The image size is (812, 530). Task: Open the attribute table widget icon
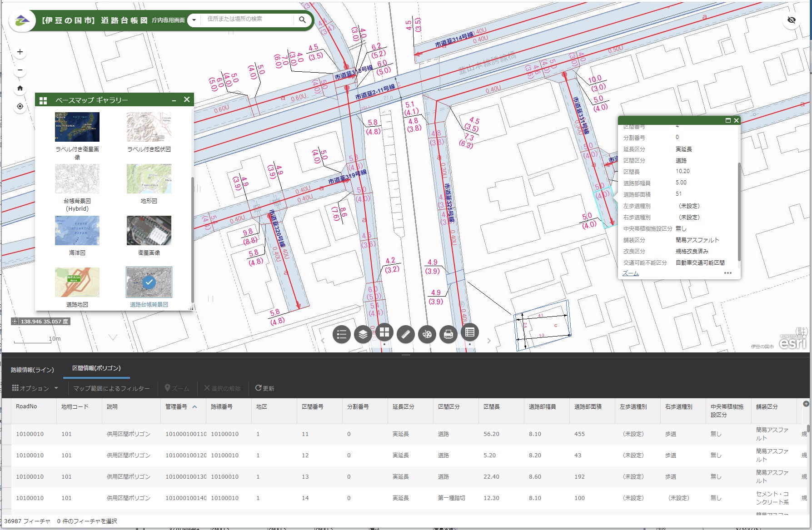(x=469, y=332)
